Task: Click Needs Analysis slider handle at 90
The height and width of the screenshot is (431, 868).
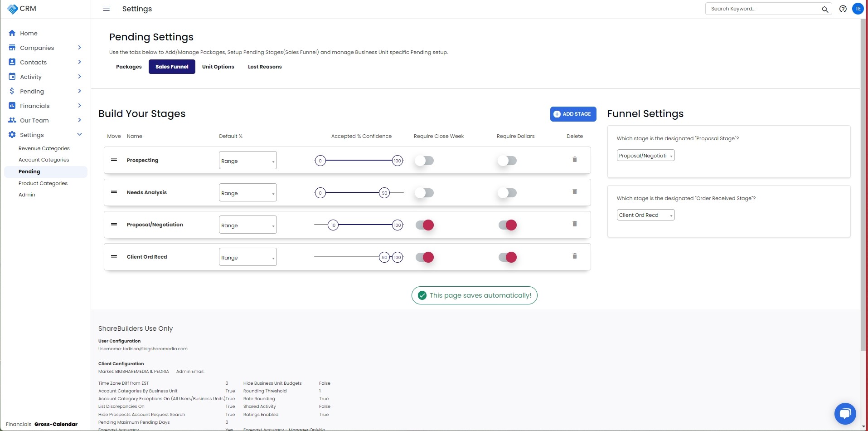Action: [x=384, y=193]
